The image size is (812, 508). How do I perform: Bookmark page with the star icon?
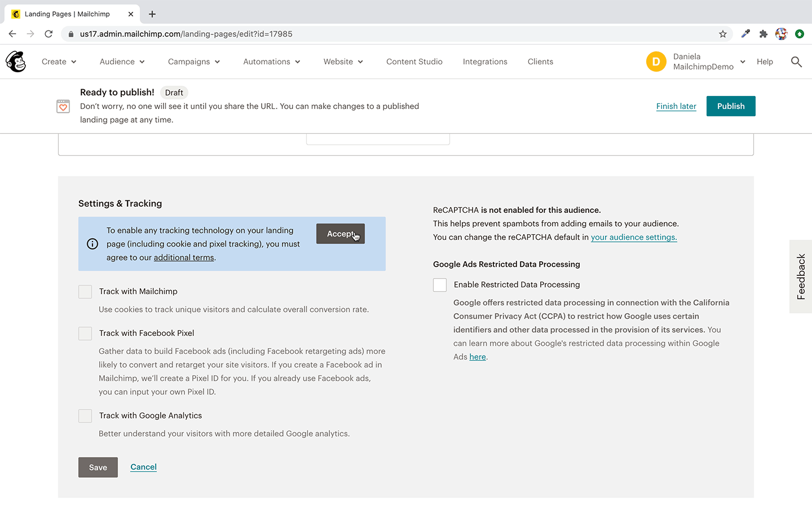723,34
